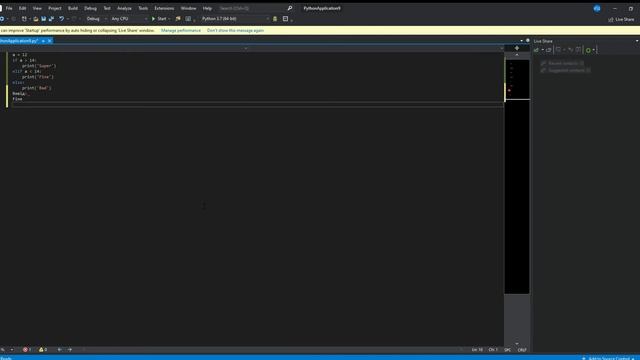
Task: Click the user account avatar
Action: pyautogui.click(x=597, y=8)
